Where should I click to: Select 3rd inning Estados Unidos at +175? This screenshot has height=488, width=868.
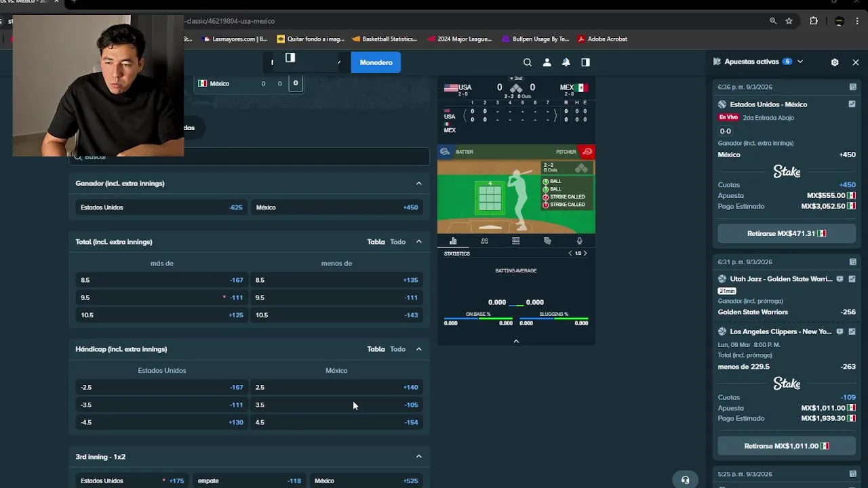tap(132, 481)
